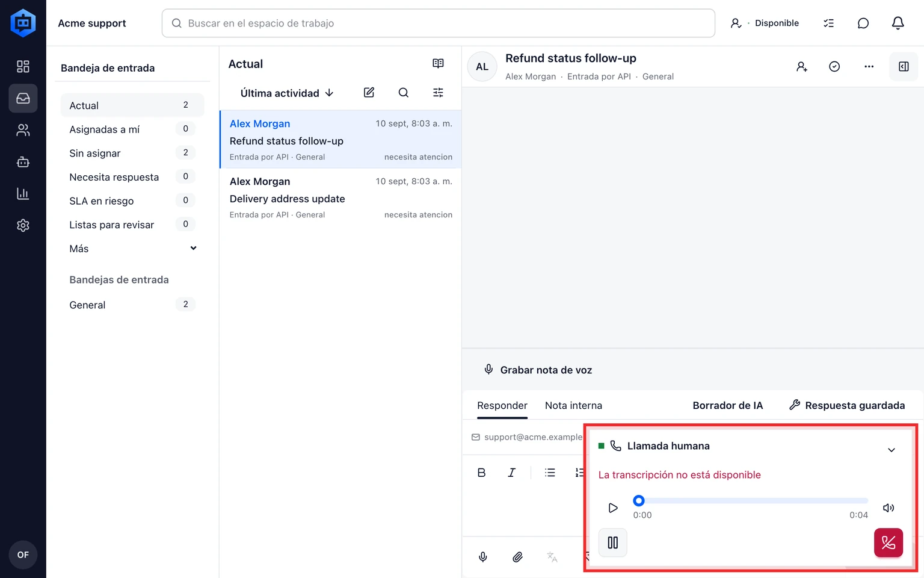Select the Sin asignar view
The image size is (924, 578).
point(132,153)
